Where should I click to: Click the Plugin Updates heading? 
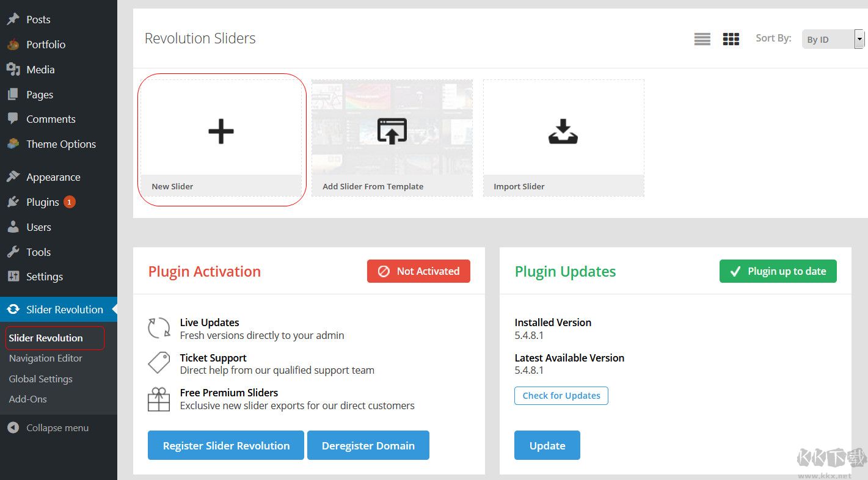coord(566,272)
